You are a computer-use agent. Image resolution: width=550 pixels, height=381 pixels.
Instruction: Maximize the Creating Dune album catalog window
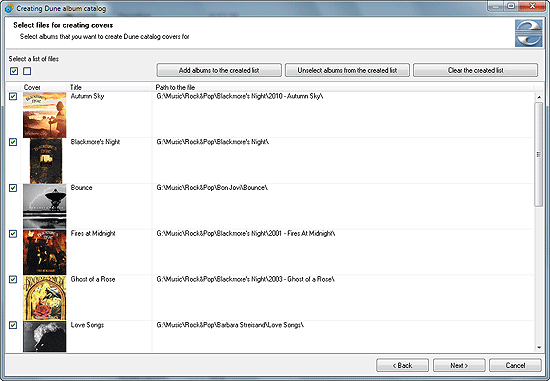click(x=511, y=6)
